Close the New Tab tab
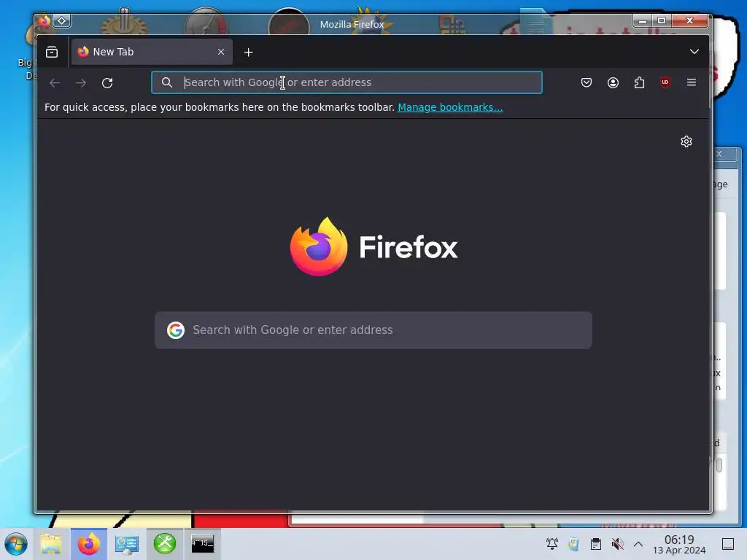Image resolution: width=747 pixels, height=560 pixels. pyautogui.click(x=220, y=52)
